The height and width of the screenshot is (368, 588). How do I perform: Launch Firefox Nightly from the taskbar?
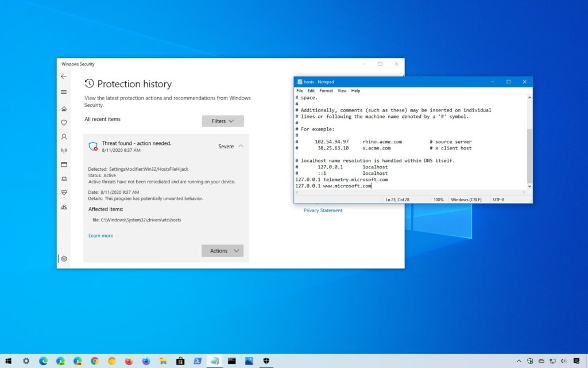pyautogui.click(x=146, y=361)
